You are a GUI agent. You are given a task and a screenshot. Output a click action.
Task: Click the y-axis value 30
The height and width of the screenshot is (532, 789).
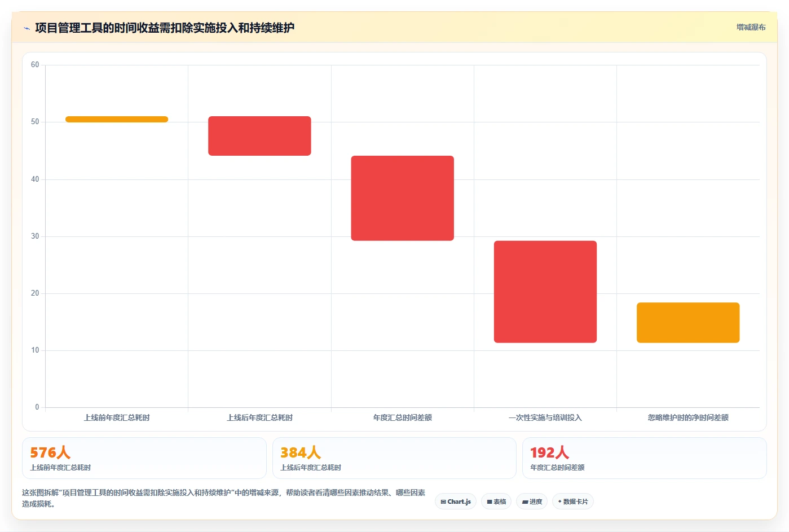point(35,236)
